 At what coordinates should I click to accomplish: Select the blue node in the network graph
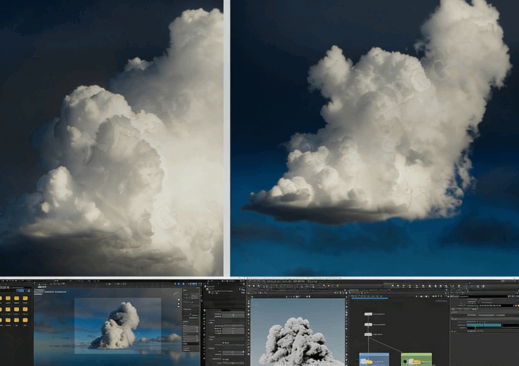pos(374,360)
